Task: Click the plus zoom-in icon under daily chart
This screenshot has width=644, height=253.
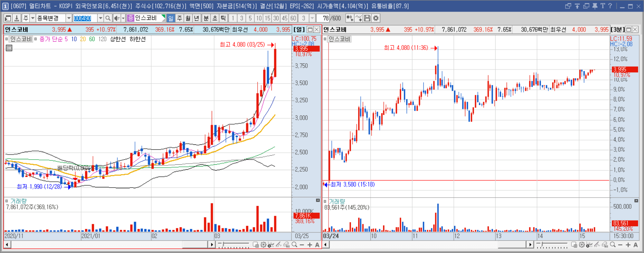Action: coord(310,245)
